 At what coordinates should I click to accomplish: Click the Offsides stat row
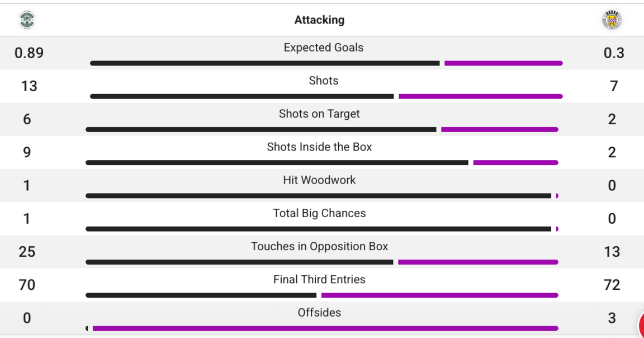(319, 312)
